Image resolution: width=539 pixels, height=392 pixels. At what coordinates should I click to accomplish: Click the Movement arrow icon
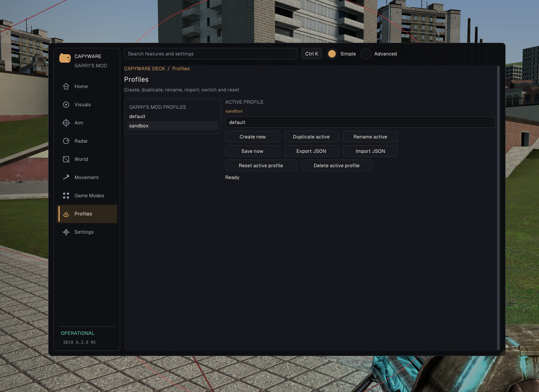[x=66, y=177]
